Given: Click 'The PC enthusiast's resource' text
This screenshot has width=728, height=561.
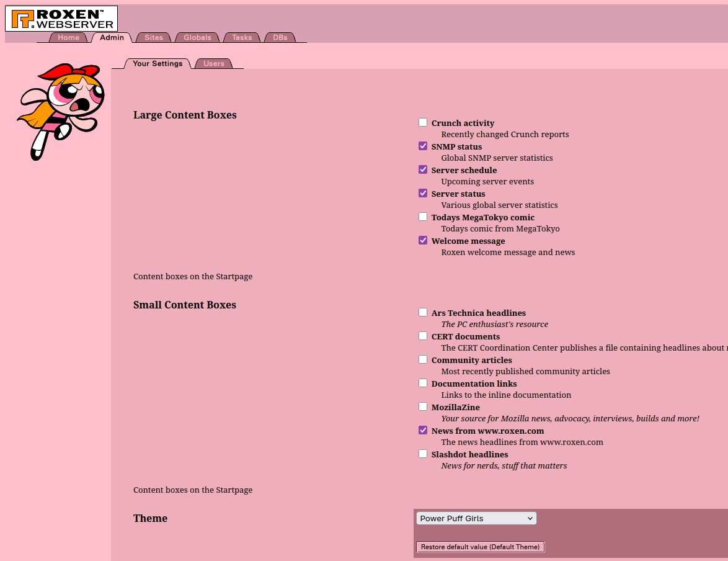Looking at the screenshot, I should [494, 325].
